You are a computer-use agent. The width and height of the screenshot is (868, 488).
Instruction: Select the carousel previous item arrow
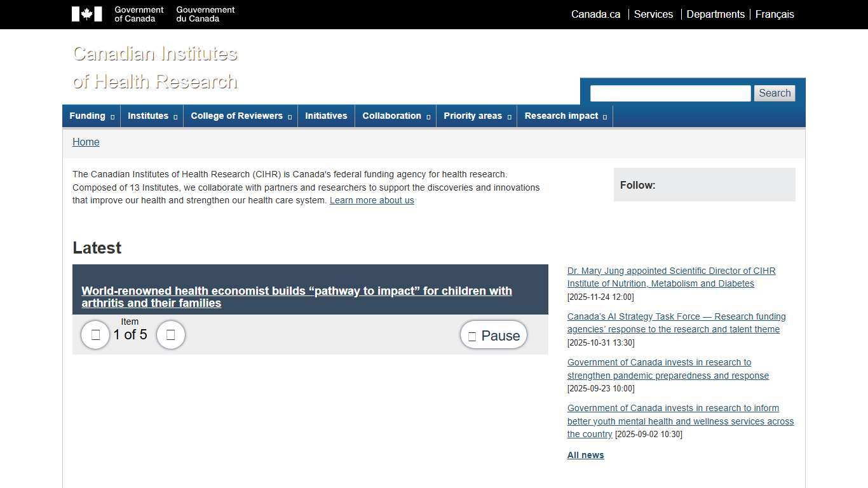[95, 335]
